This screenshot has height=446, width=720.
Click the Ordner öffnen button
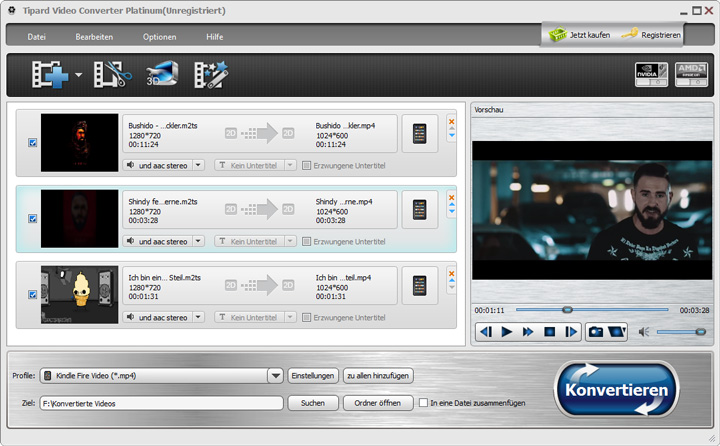pyautogui.click(x=378, y=403)
